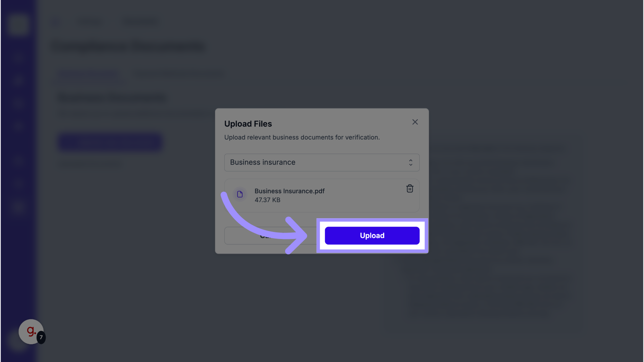Screen dimensions: 644x362
Task: Click the first sidebar icon below the logo
Action: [x=18, y=57]
